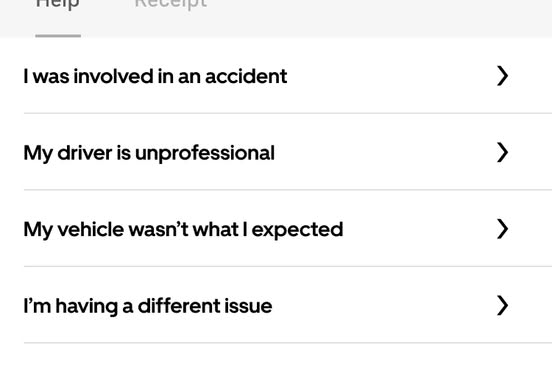Image resolution: width=552 pixels, height=368 pixels.
Task: Tap the chevron next to 'I'm having a different issue'
Action: 502,305
